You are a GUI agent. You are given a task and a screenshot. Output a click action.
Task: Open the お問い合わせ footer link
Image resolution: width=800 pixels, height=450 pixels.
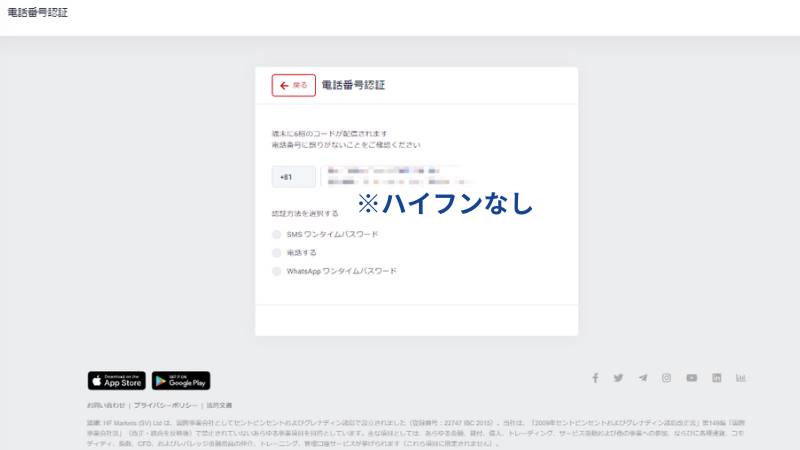click(106, 405)
